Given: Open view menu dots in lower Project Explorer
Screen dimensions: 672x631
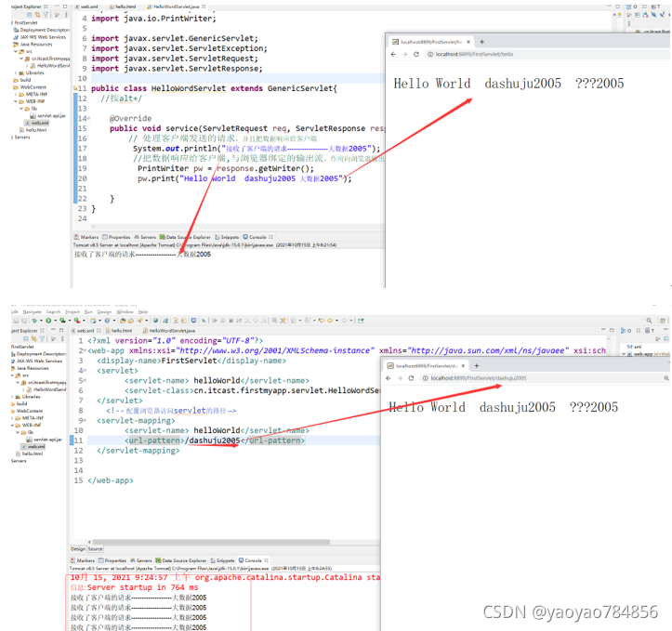Looking at the screenshot, I should [x=62, y=339].
